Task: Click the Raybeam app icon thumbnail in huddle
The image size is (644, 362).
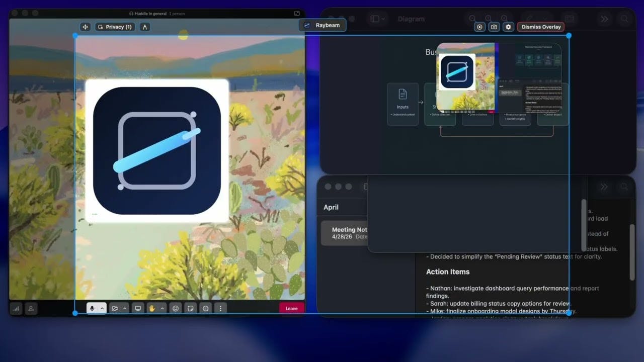Action: (157, 151)
